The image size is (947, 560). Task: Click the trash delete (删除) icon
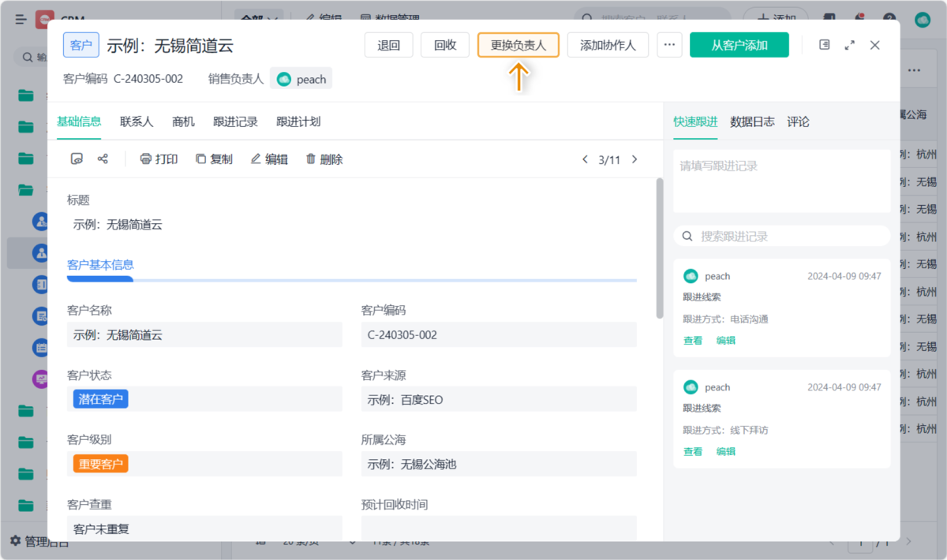[x=311, y=159]
